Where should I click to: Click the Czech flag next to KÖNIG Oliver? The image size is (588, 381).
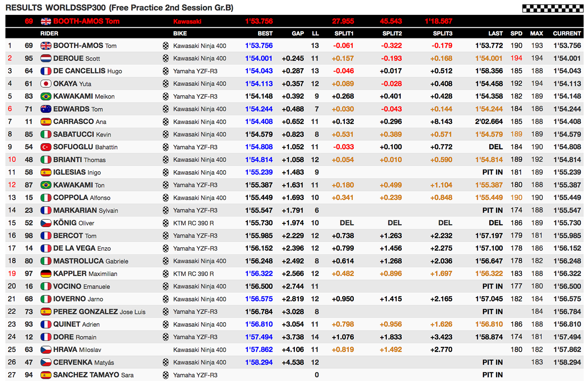[46, 223]
